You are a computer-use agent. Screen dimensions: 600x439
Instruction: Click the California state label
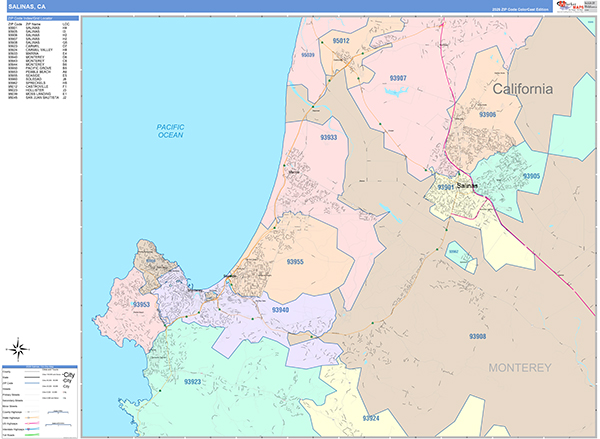521,89
